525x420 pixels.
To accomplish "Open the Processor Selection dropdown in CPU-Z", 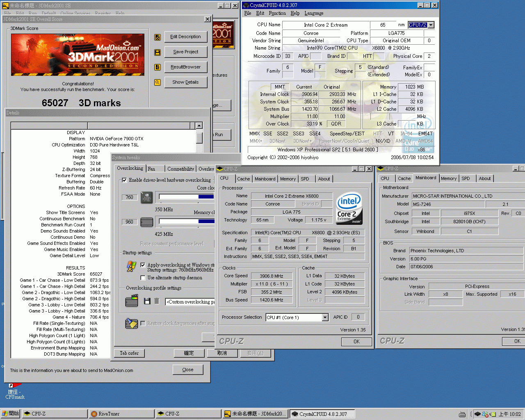I will click(x=325, y=317).
